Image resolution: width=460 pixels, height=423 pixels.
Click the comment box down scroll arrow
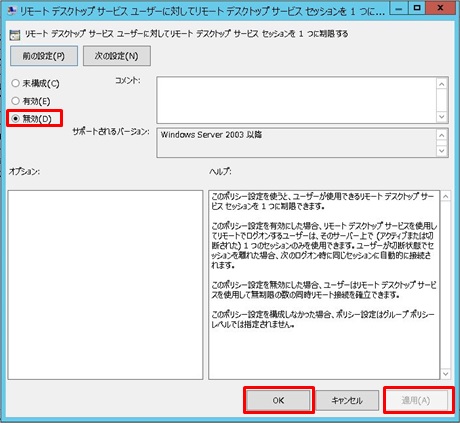442,117
